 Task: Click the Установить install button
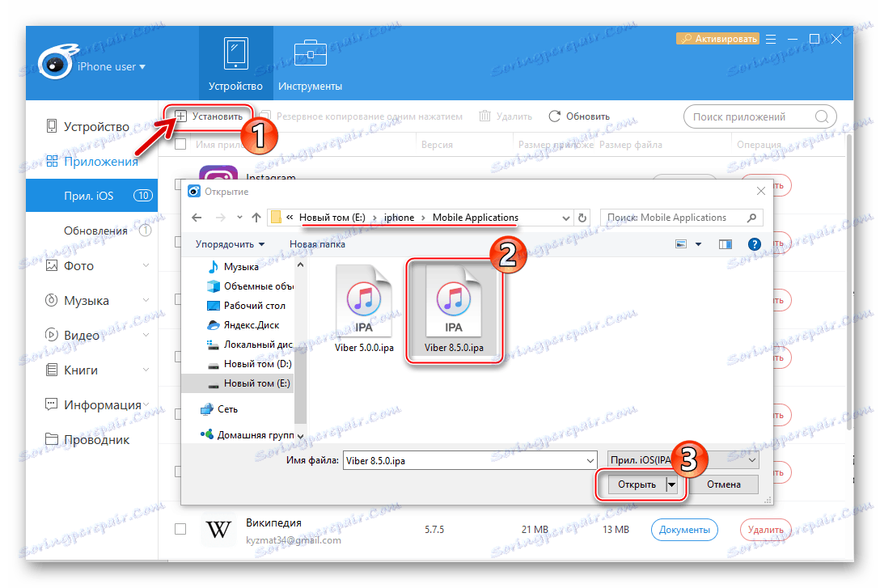(x=209, y=116)
